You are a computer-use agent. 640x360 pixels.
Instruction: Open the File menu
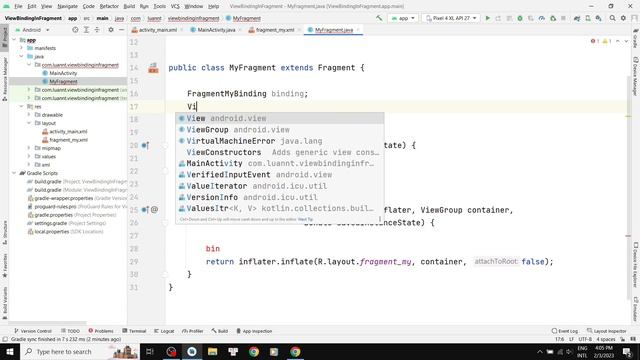tap(18, 6)
